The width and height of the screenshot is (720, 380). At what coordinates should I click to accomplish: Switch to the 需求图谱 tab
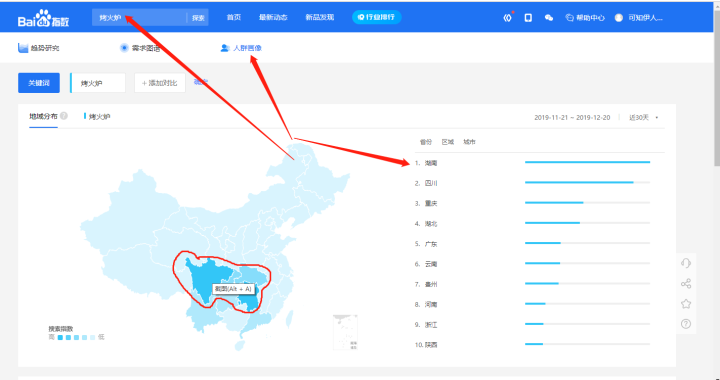140,48
